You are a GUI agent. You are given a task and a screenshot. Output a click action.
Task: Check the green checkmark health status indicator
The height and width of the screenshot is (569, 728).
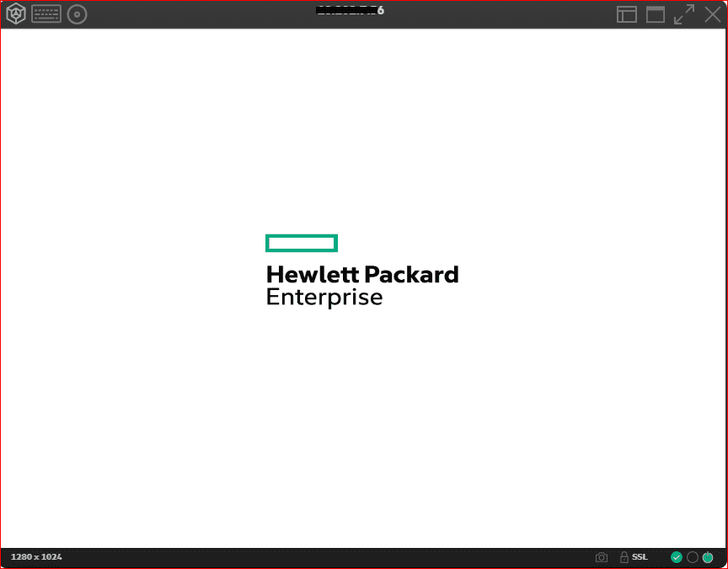677,557
